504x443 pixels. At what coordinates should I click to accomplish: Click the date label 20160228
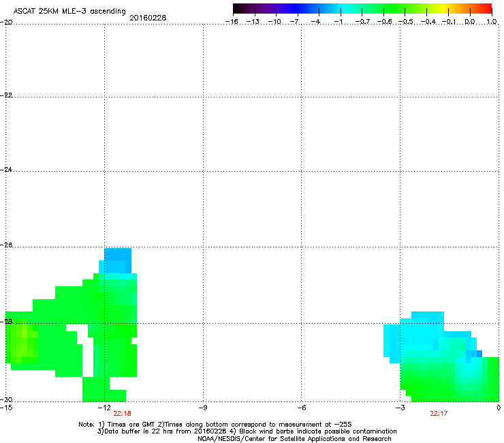click(x=148, y=18)
